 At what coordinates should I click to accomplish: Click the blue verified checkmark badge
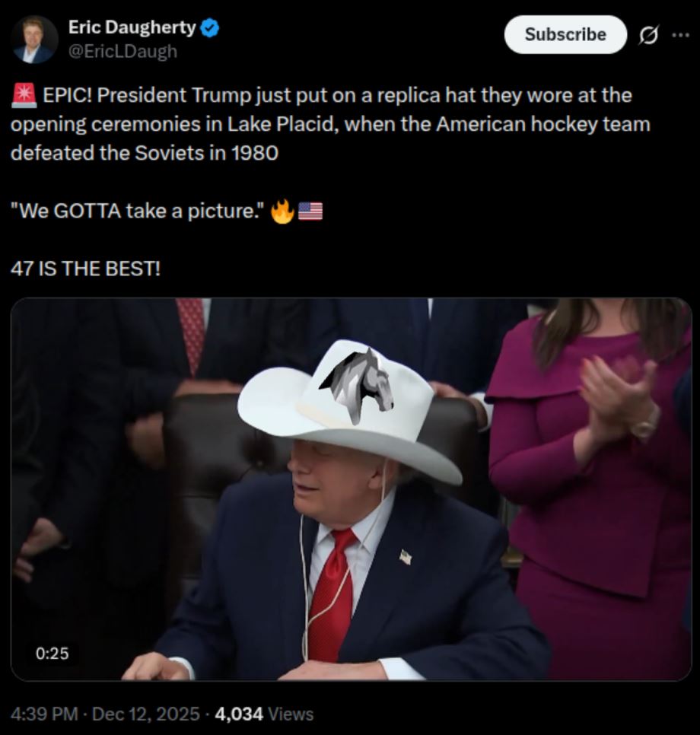(x=209, y=27)
